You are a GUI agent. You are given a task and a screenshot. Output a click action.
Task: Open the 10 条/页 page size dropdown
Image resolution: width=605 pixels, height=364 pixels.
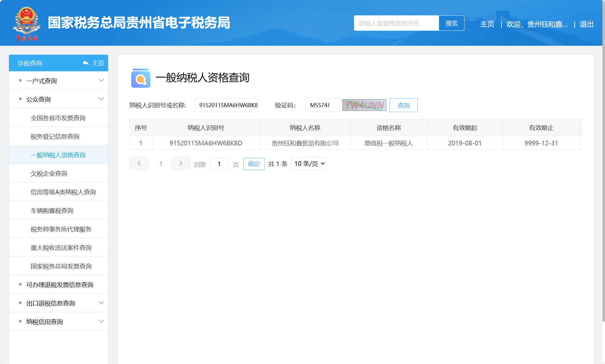309,164
